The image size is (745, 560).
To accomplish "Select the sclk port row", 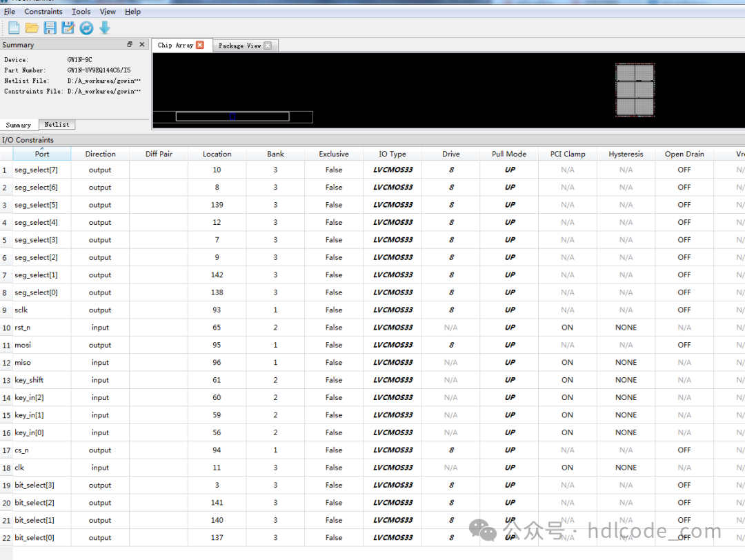I will click(x=42, y=310).
